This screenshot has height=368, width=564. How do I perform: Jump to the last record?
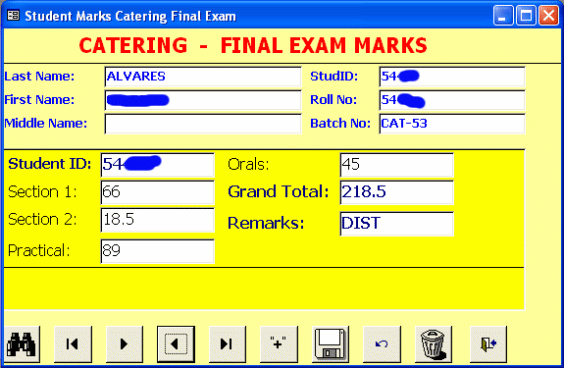coord(227,344)
